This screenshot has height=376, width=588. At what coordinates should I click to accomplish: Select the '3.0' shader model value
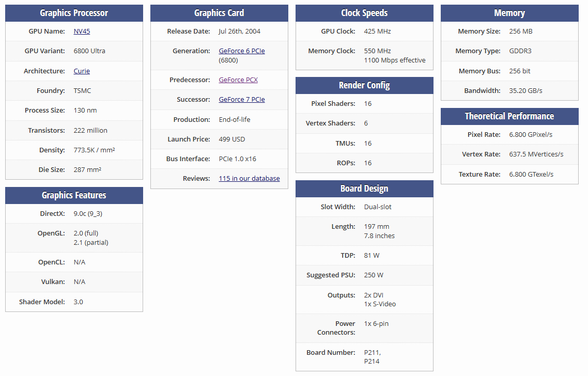tap(79, 302)
